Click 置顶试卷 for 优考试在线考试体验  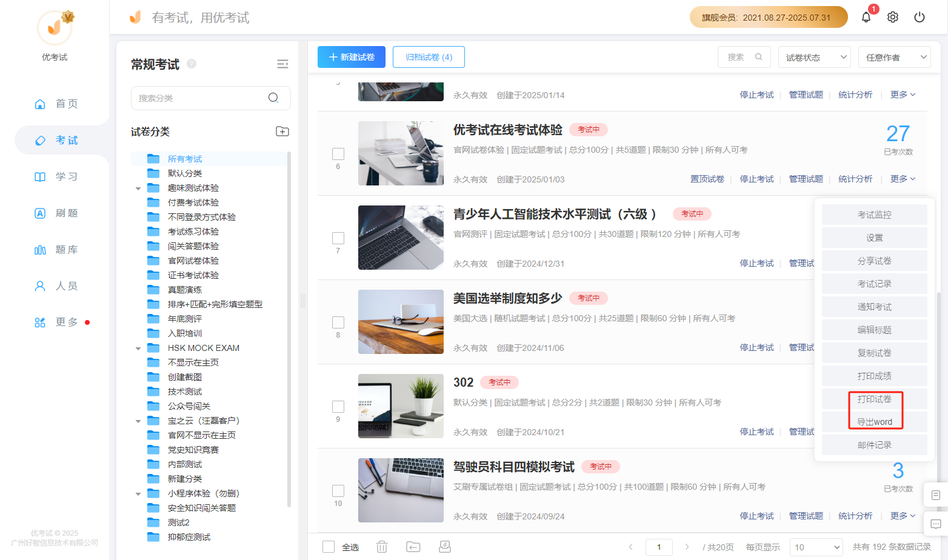(707, 179)
